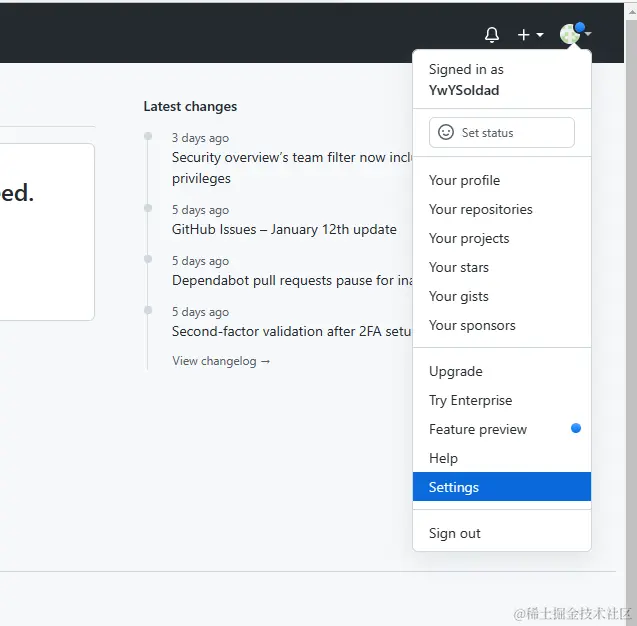Open the plus create-new dropdown

[531, 35]
